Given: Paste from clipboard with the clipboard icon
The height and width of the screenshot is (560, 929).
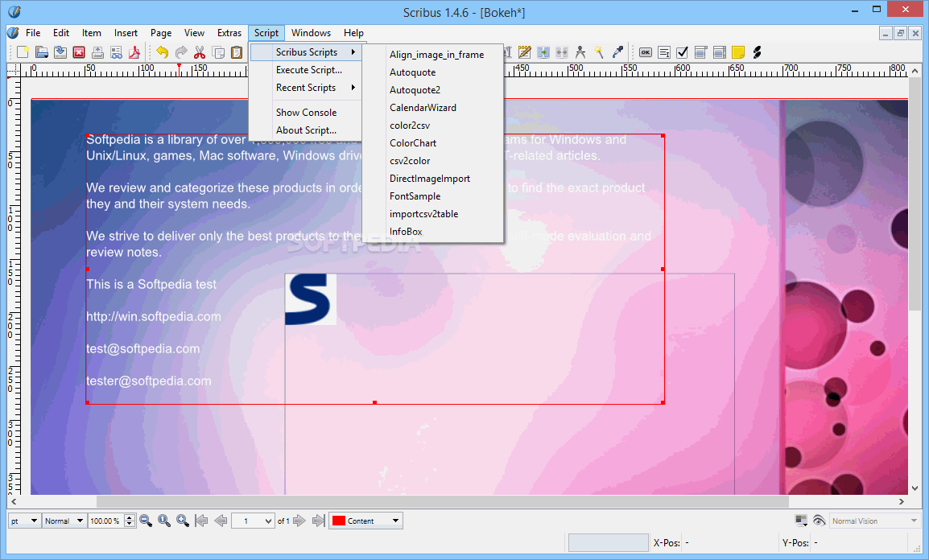Looking at the screenshot, I should click(237, 52).
